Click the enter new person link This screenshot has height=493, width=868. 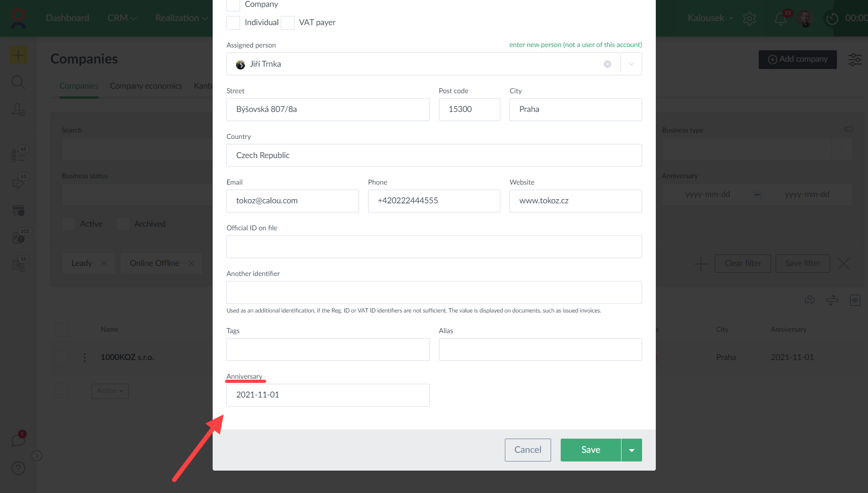[575, 45]
